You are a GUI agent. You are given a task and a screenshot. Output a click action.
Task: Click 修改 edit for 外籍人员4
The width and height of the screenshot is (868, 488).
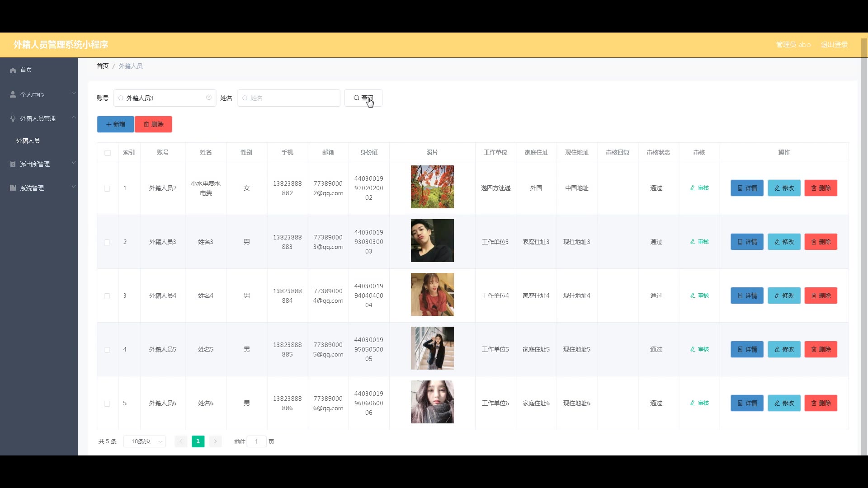[784, 296]
